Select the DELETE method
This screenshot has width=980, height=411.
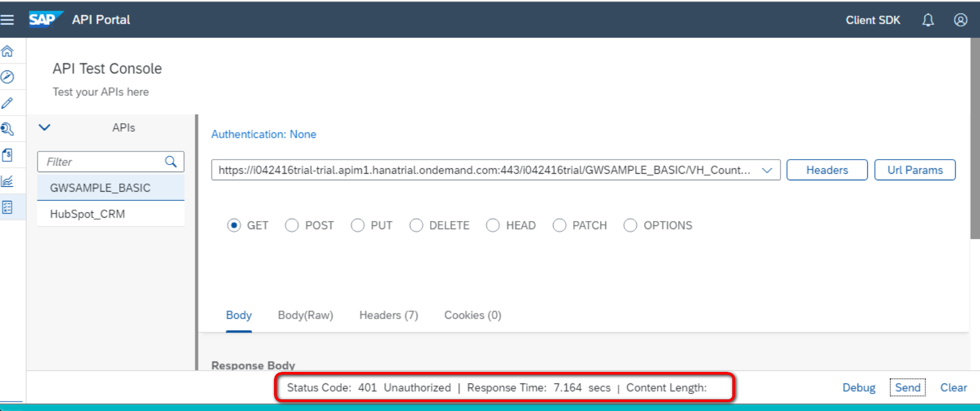[416, 225]
